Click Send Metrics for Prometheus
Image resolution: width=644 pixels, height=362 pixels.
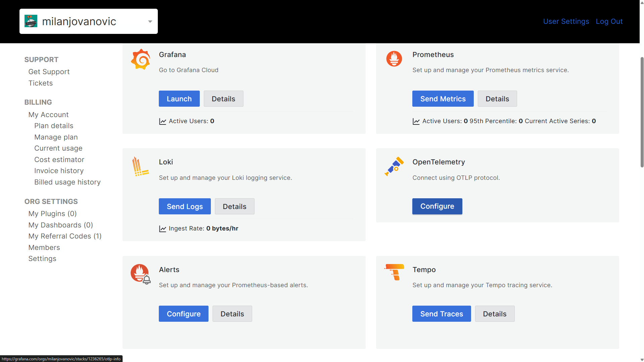[x=443, y=99]
